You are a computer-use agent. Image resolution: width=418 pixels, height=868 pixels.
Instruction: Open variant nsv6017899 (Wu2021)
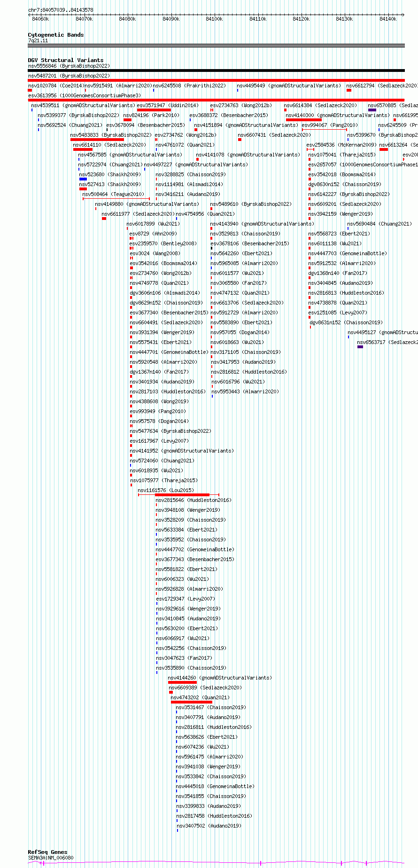coord(153,224)
